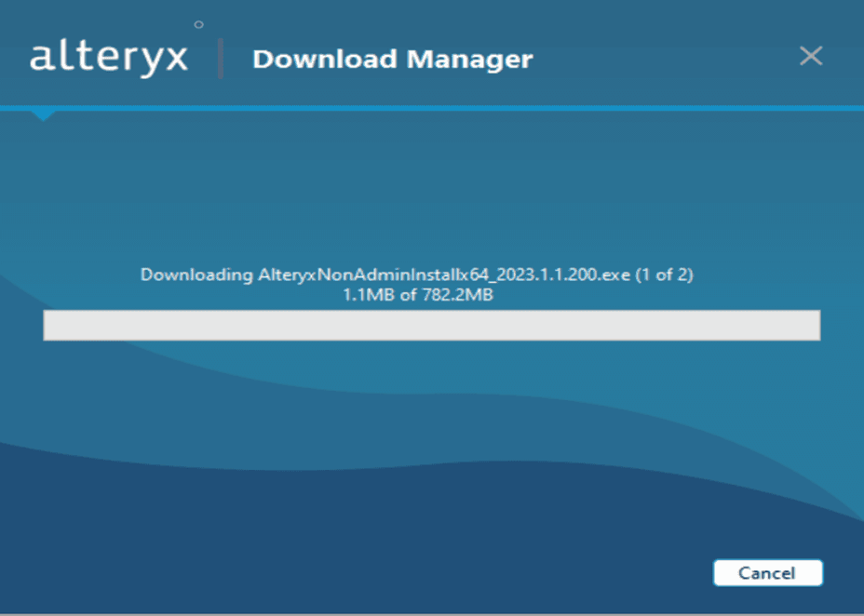This screenshot has height=616, width=864.
Task: Click the empty area above the download status text
Action: [x=431, y=195]
